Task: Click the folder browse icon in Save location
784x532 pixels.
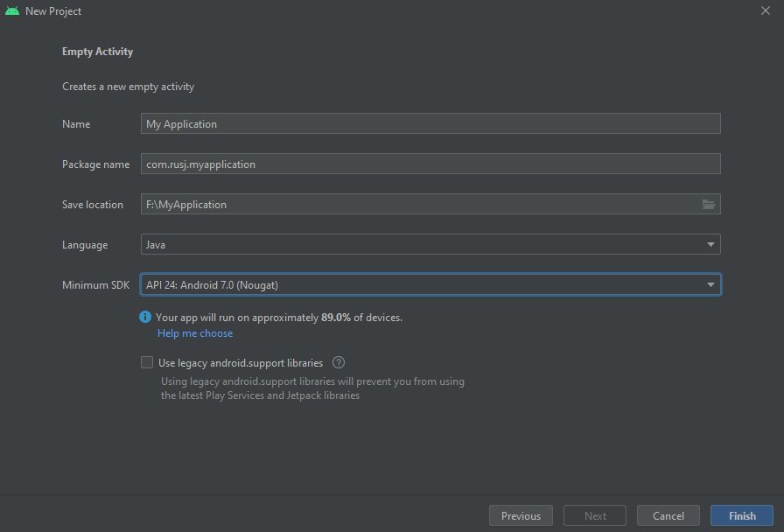Action: 709,205
